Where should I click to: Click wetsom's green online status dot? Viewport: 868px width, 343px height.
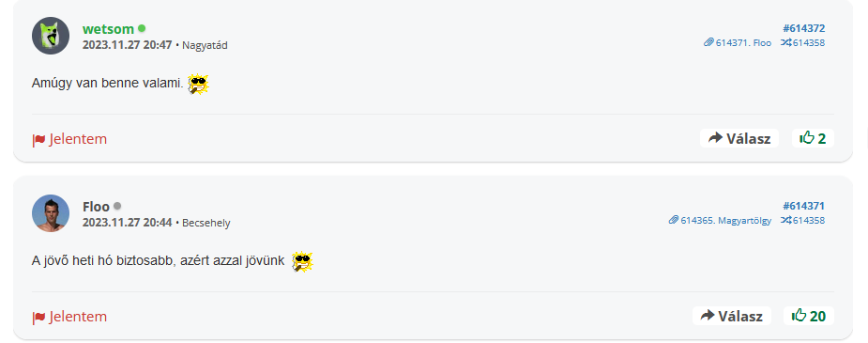tap(142, 28)
